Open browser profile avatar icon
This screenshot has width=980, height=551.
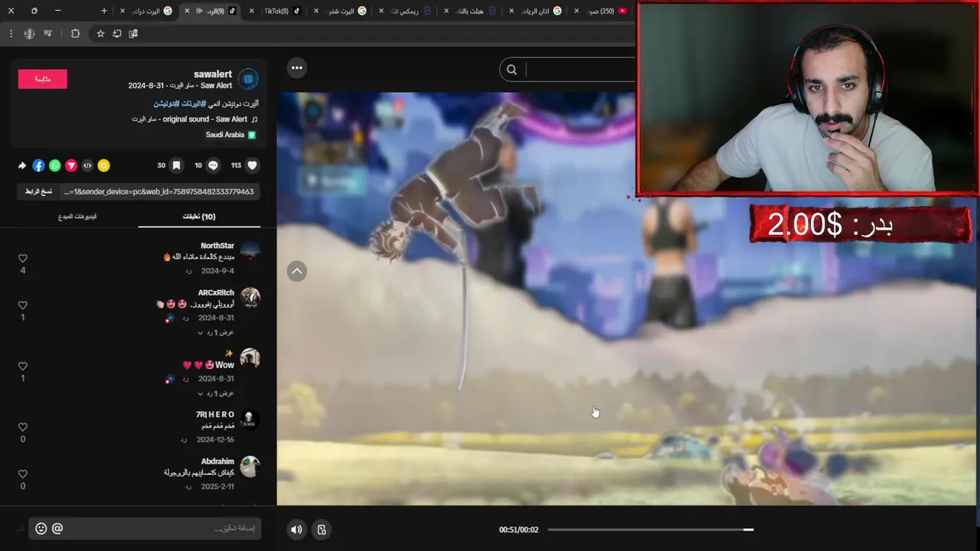tap(29, 34)
